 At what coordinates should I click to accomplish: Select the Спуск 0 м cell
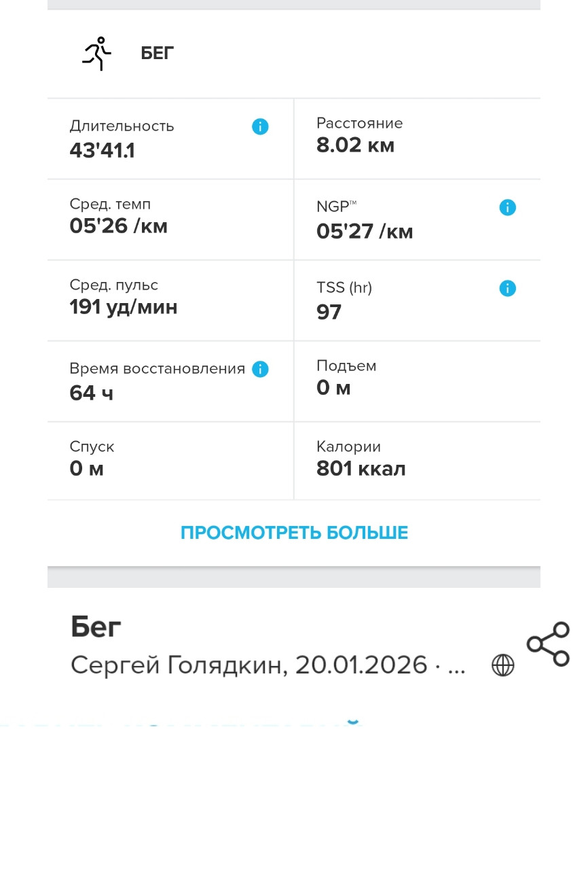click(170, 461)
